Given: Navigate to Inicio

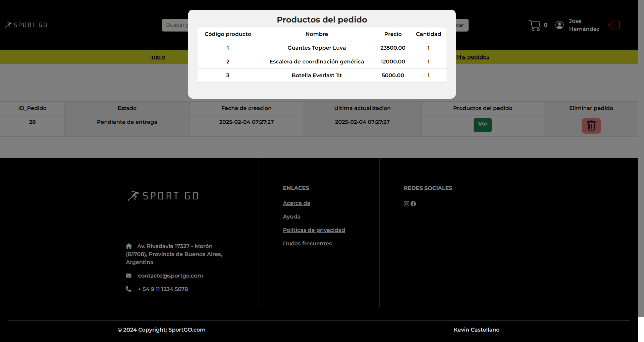Looking at the screenshot, I should click(157, 57).
